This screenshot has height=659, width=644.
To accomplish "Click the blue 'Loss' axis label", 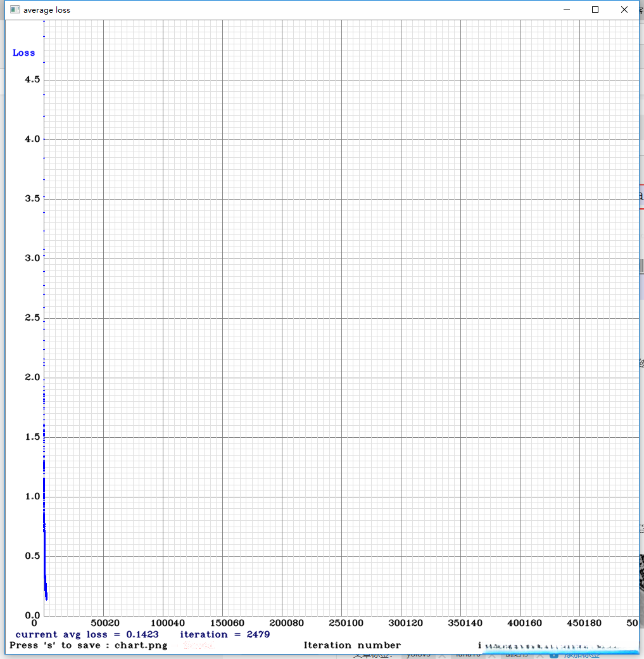I will 23,53.
